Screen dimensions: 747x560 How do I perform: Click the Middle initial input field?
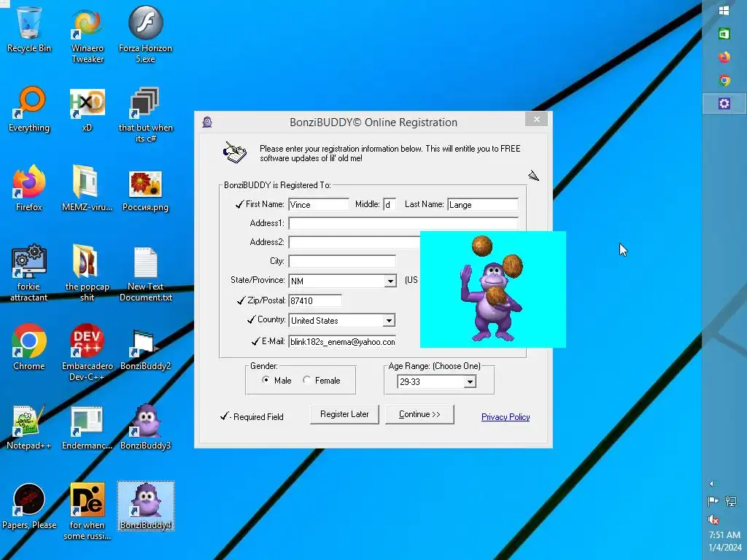click(x=390, y=205)
